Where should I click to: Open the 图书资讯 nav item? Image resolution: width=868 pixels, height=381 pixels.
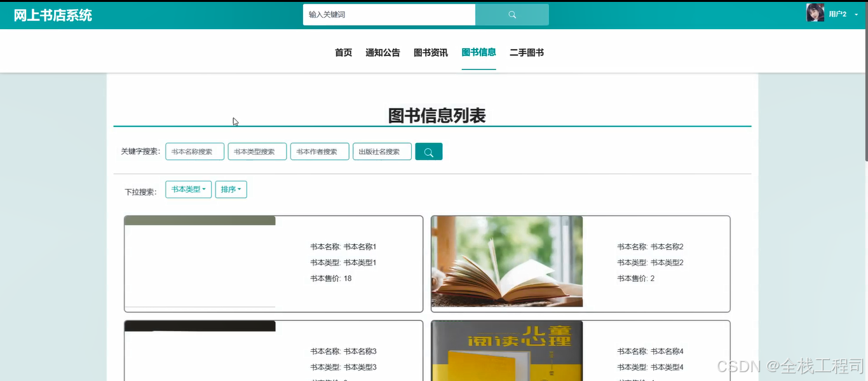(x=431, y=53)
